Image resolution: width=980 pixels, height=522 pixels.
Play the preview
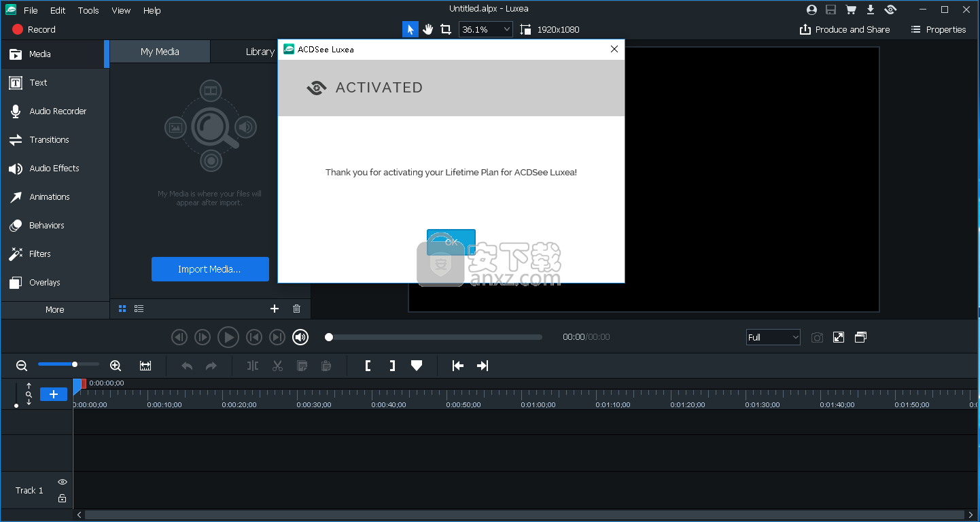pyautogui.click(x=228, y=337)
